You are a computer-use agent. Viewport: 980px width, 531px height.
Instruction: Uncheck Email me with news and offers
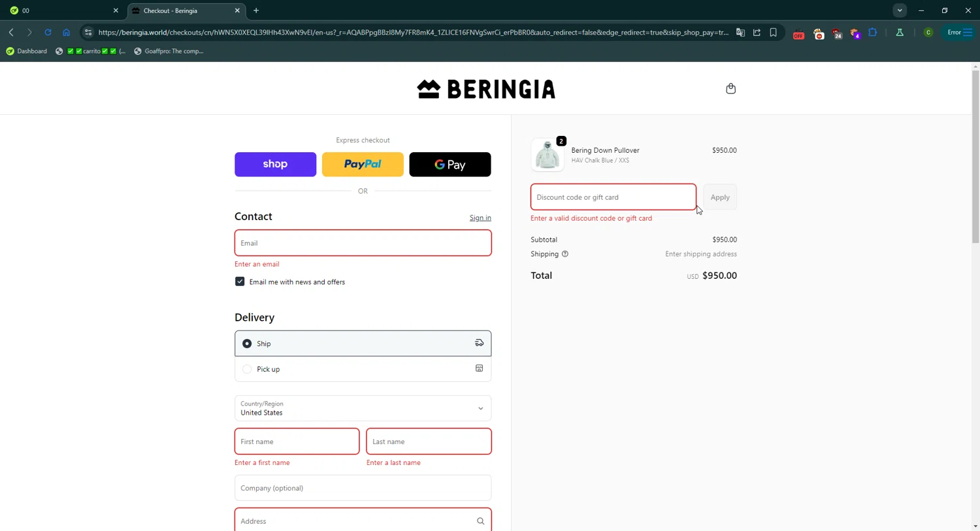240,282
